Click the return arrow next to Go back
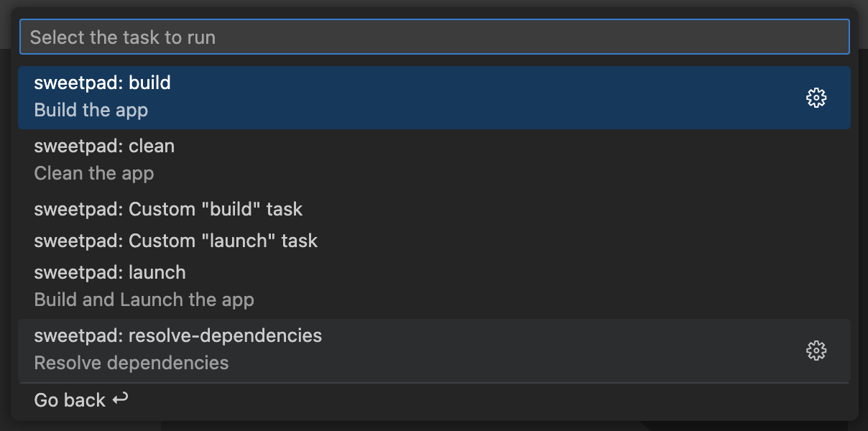Image resolution: width=868 pixels, height=431 pixels. 118,399
